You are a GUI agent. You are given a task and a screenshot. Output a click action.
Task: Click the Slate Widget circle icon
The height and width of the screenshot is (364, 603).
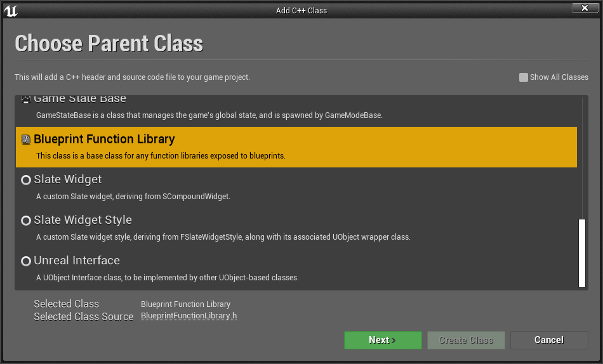[26, 180]
